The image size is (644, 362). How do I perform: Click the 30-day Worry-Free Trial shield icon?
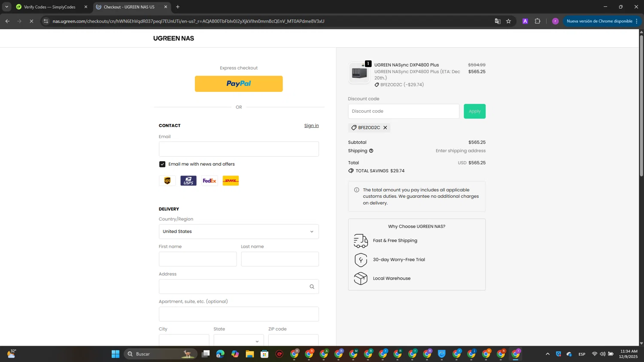click(x=361, y=259)
